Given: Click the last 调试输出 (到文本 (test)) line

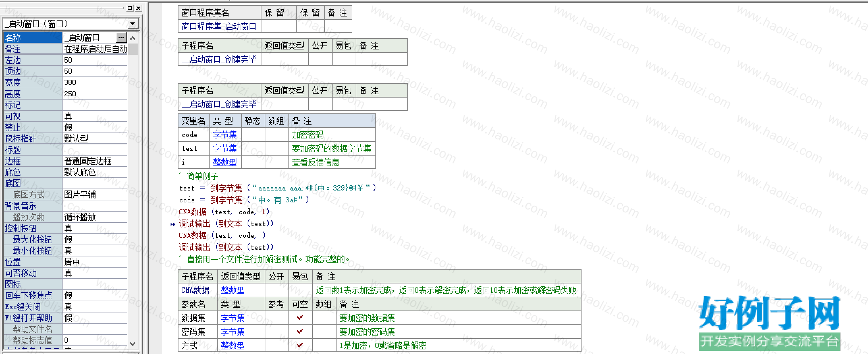Looking at the screenshot, I should pos(226,247).
